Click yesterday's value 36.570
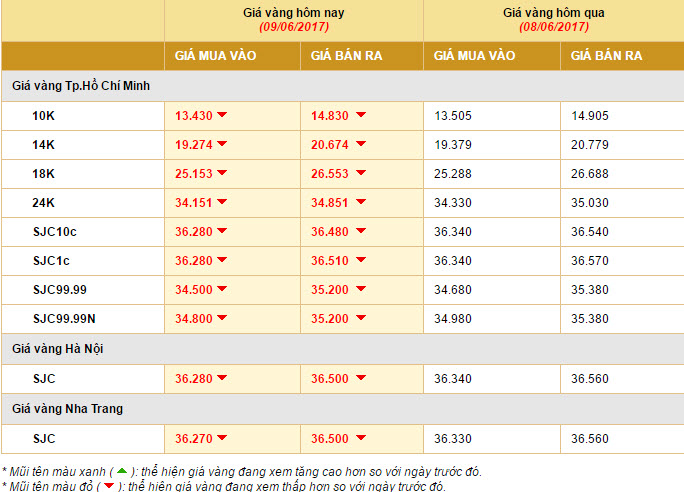 coord(590,261)
